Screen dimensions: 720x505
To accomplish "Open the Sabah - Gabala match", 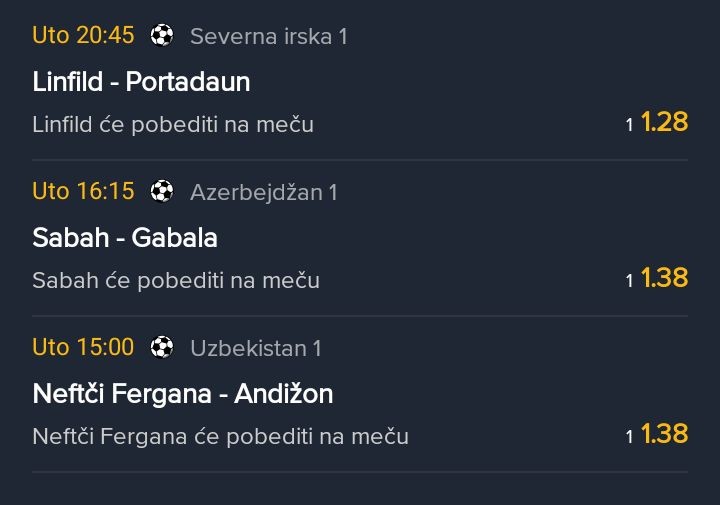I will (125, 238).
